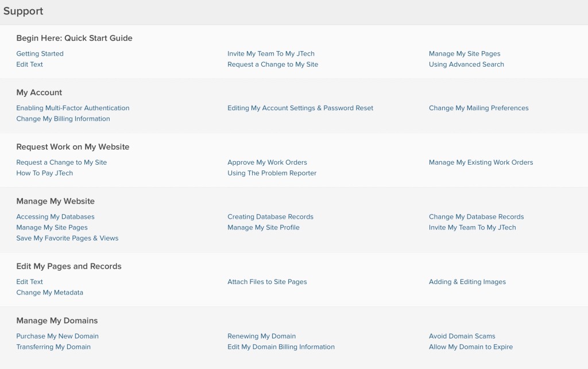Select Change My Metadata link
588x369 pixels.
tap(49, 292)
